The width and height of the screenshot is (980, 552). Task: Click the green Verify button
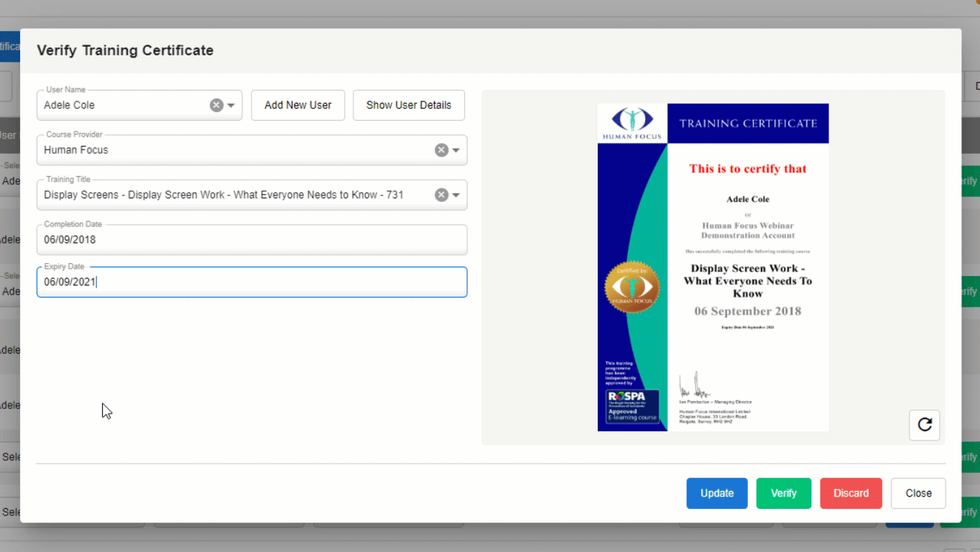[x=783, y=493]
